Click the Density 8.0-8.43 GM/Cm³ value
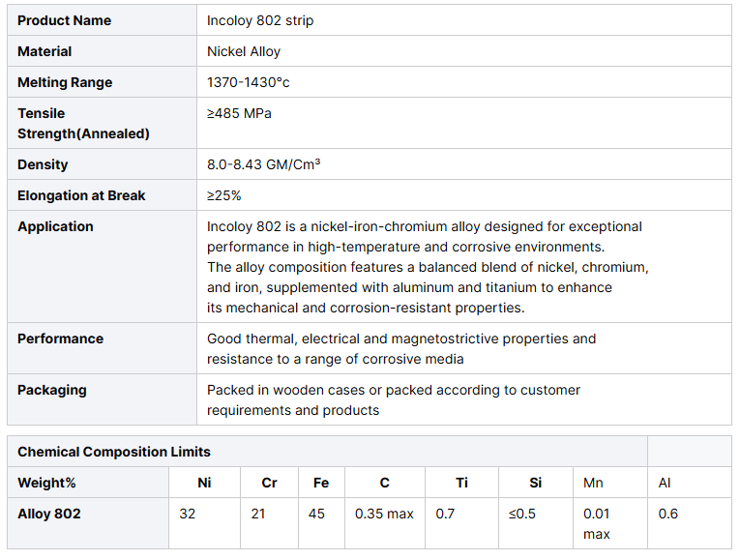740x560 pixels. pyautogui.click(x=264, y=164)
